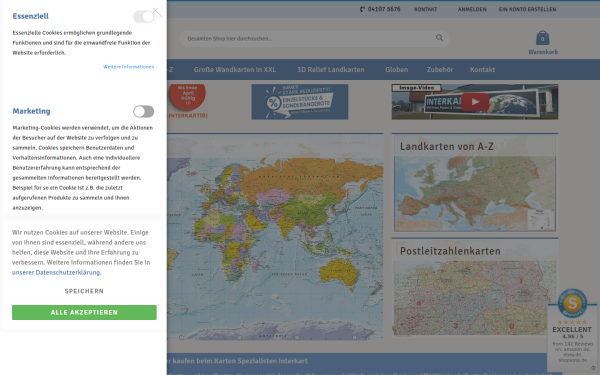Open Kontakt link in top bar

426,9
